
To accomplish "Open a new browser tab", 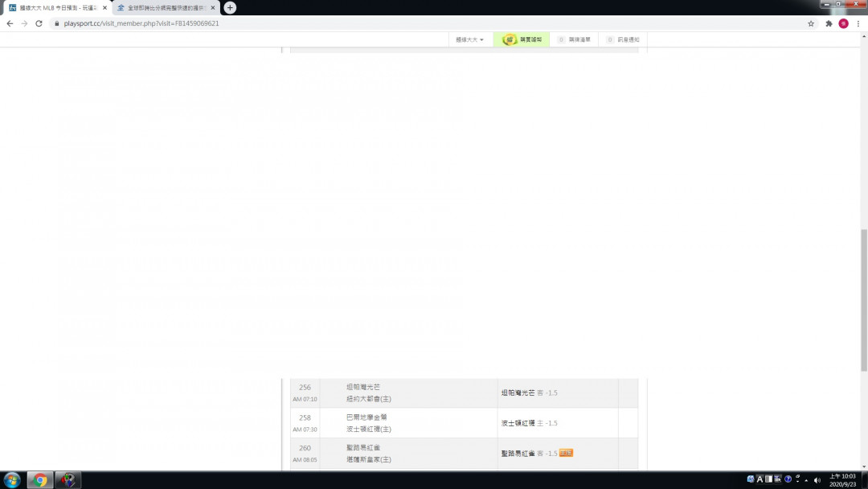I will 230,8.
